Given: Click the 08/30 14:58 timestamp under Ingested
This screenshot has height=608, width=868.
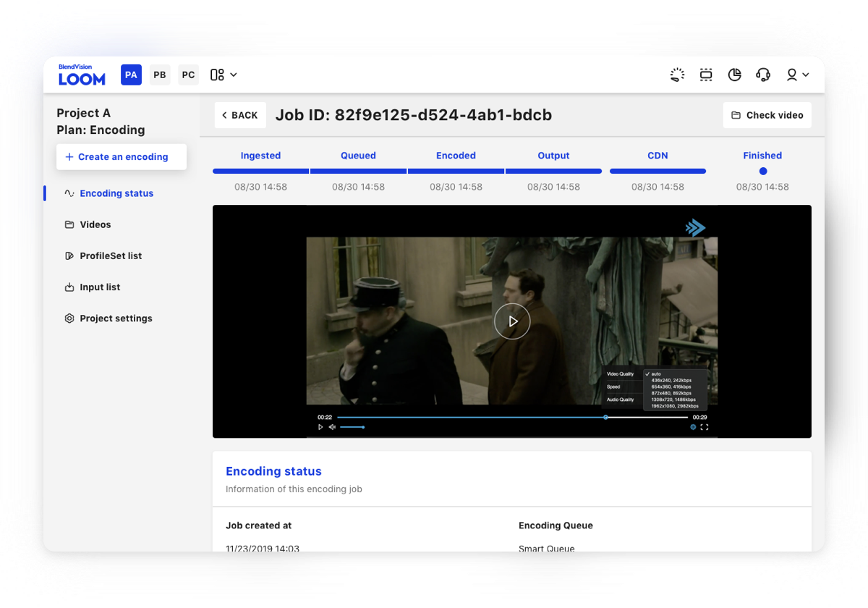Looking at the screenshot, I should click(x=260, y=187).
